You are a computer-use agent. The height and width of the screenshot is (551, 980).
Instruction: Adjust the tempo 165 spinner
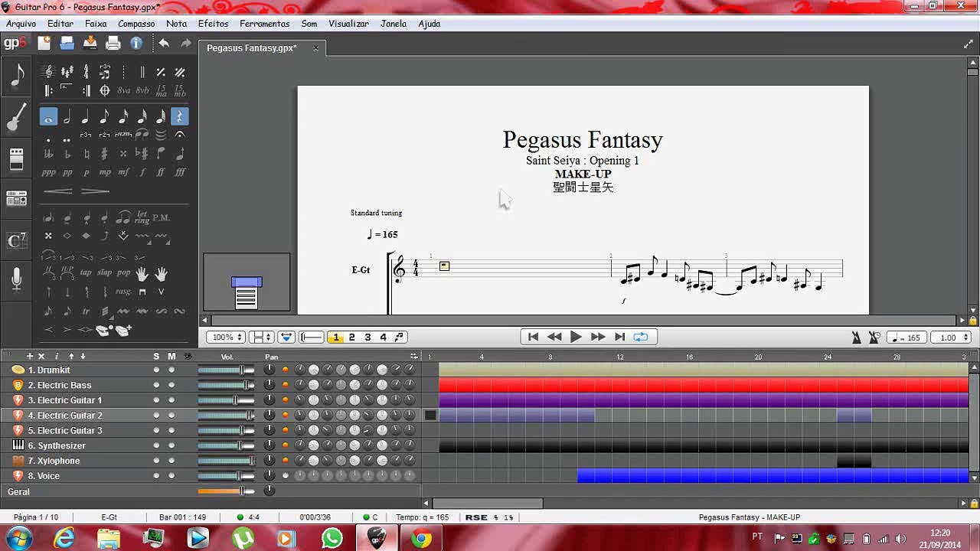(906, 337)
